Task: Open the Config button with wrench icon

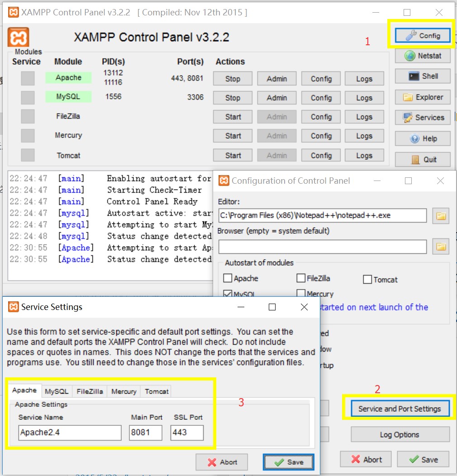Action: (422, 35)
